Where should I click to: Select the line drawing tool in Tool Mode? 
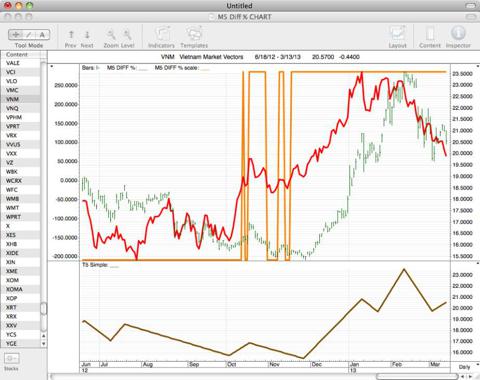click(x=29, y=34)
